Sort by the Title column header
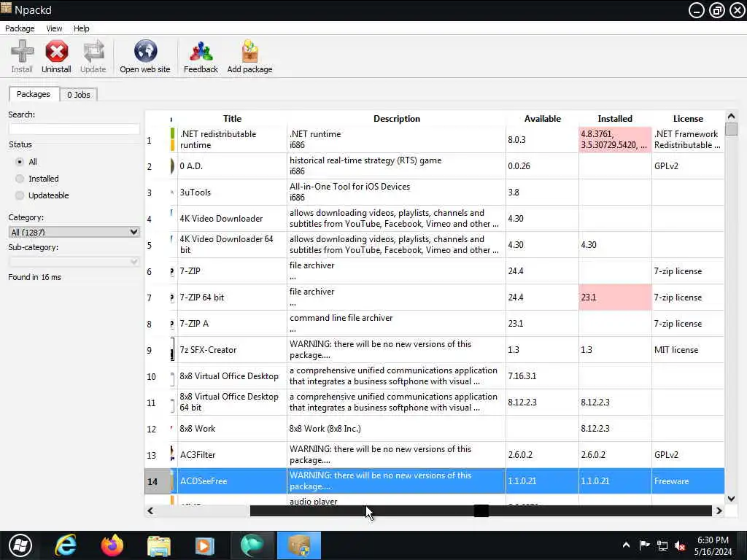Viewport: 747px width, 560px height. tap(232, 119)
